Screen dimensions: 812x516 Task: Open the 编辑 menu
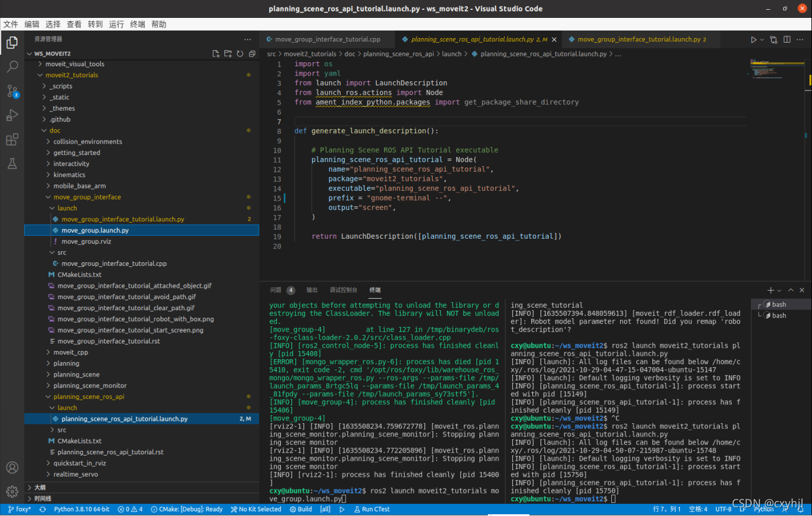coord(32,24)
